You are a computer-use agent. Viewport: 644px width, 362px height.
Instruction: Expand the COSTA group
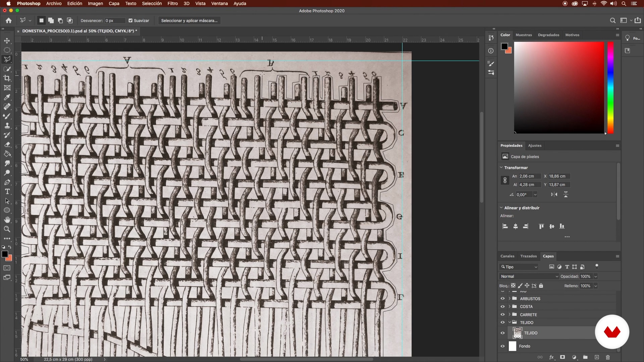tap(509, 306)
